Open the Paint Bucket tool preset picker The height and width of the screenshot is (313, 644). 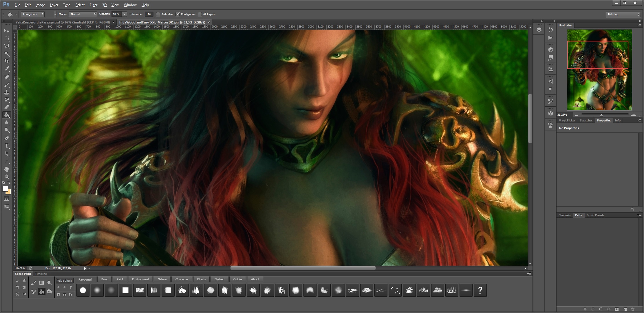point(16,14)
